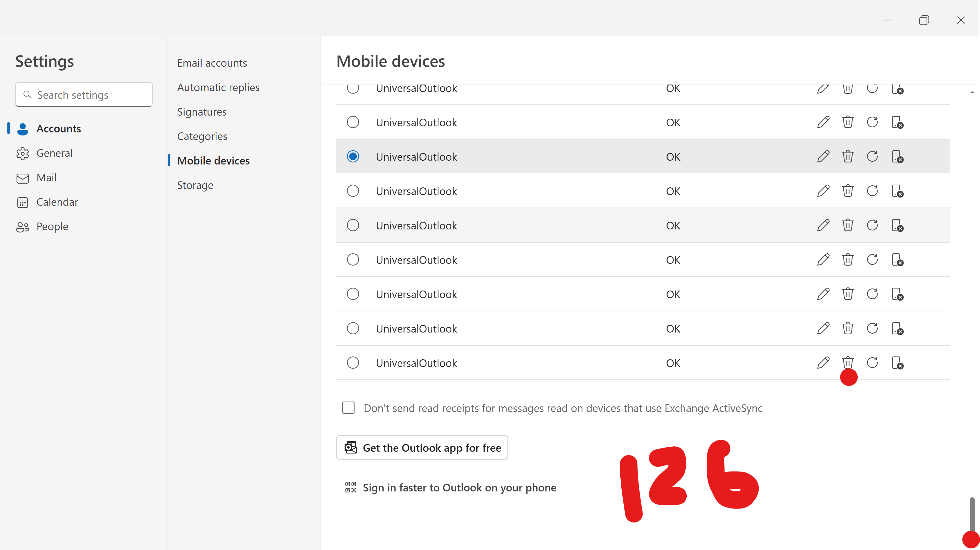The image size is (980, 550).
Task: Select the radio button in the highlighted gray row
Action: [353, 225]
